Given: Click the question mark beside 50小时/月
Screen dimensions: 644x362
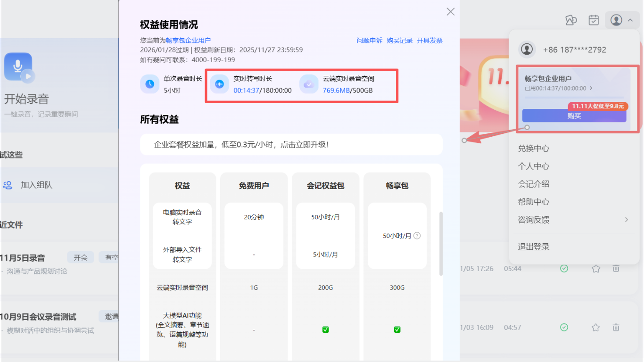Looking at the screenshot, I should (417, 236).
